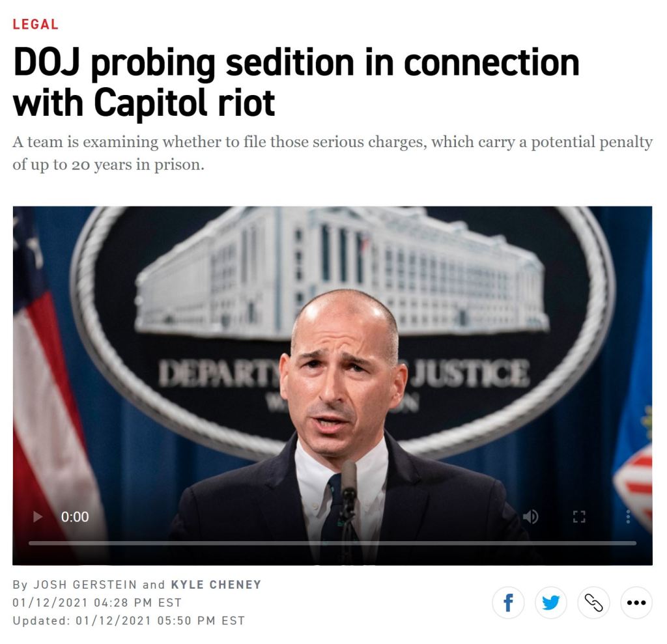Click the 0:00 video time display
667x644 pixels.
[x=75, y=517]
